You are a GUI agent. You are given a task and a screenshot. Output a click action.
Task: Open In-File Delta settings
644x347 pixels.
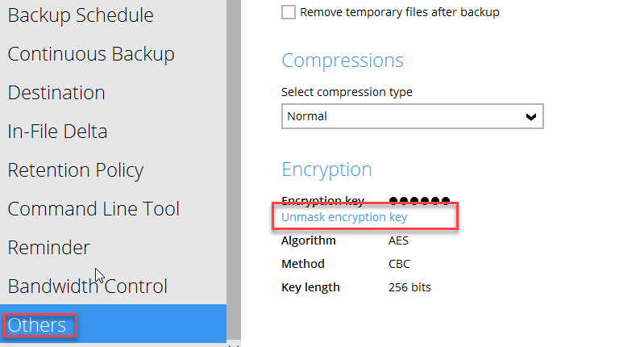[57, 132]
